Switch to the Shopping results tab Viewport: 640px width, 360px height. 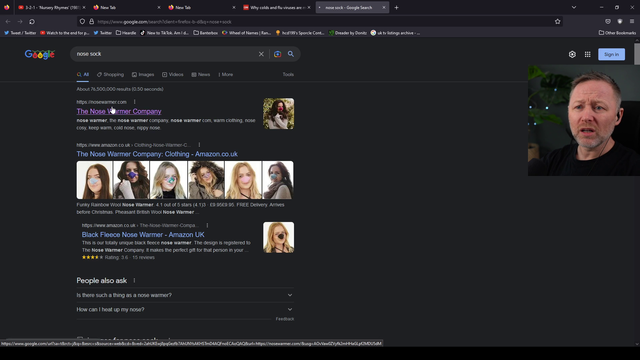(110, 75)
